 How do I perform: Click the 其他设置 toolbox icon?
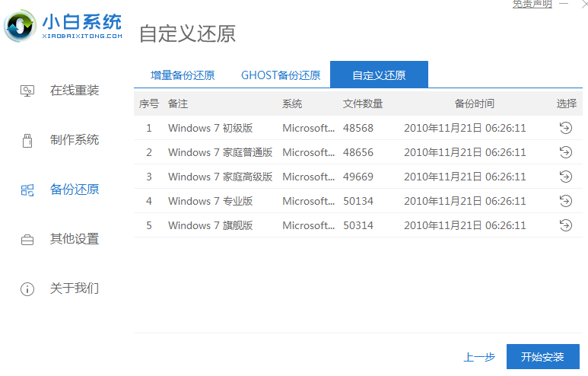[x=27, y=239]
